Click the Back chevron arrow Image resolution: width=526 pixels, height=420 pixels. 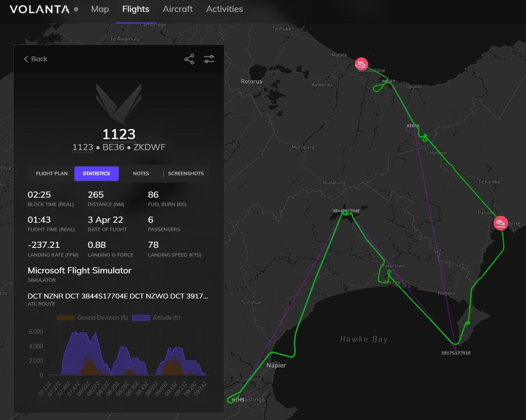[26, 59]
